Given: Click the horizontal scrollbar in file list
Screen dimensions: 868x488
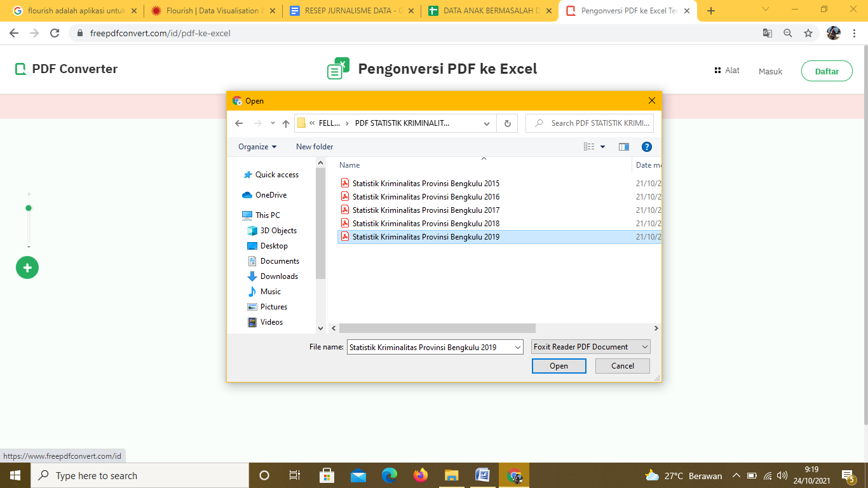Looking at the screenshot, I should point(437,329).
